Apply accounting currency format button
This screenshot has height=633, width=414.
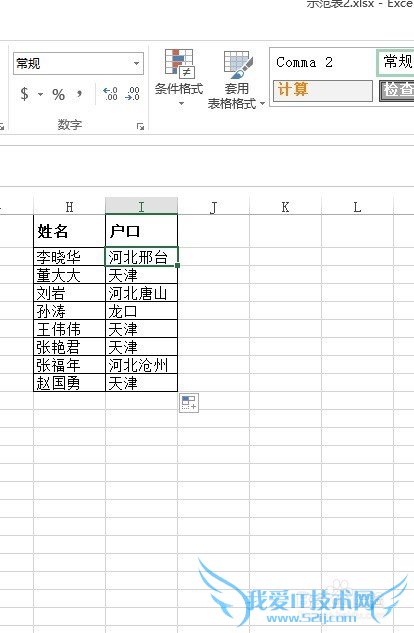pyautogui.click(x=25, y=94)
